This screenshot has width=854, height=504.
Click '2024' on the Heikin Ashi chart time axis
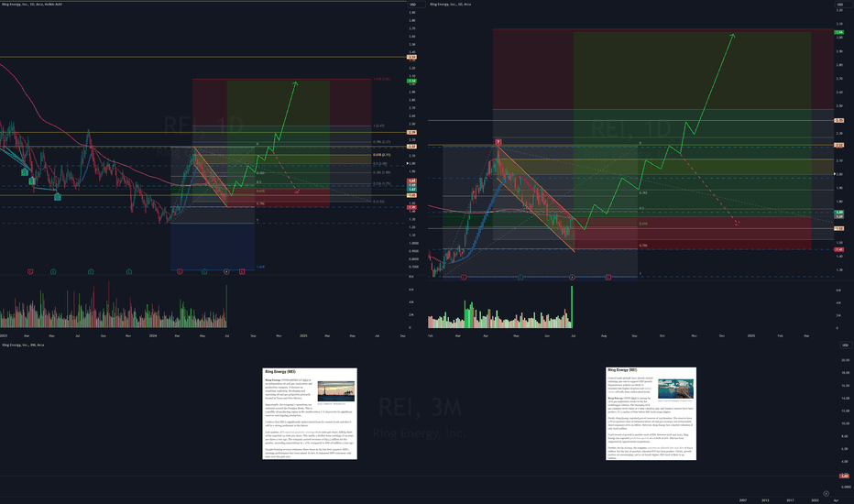coord(153,335)
